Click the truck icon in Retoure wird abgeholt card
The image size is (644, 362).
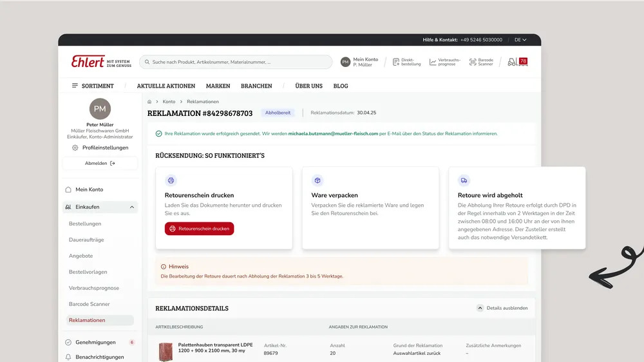coord(464,180)
